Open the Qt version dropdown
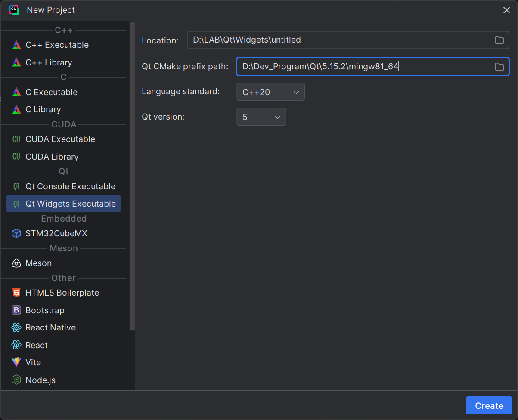Image resolution: width=518 pixels, height=420 pixels. coord(261,117)
